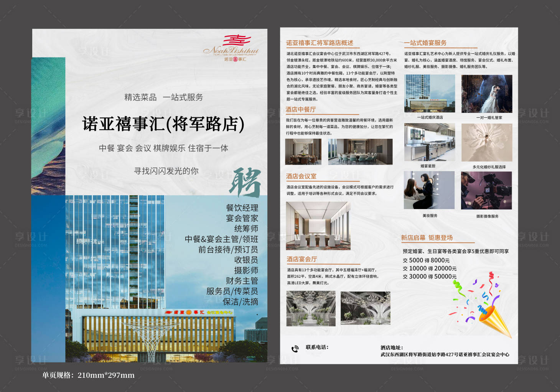
Task: Click the party popper confetti graphic
Action: pos(482,305)
